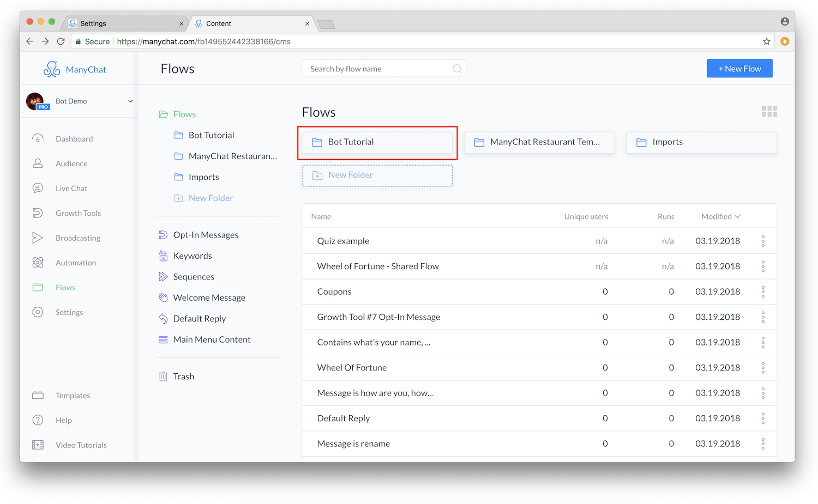Open the Chrome profile icon
Viewport: 818px width, 504px height.
(x=785, y=21)
